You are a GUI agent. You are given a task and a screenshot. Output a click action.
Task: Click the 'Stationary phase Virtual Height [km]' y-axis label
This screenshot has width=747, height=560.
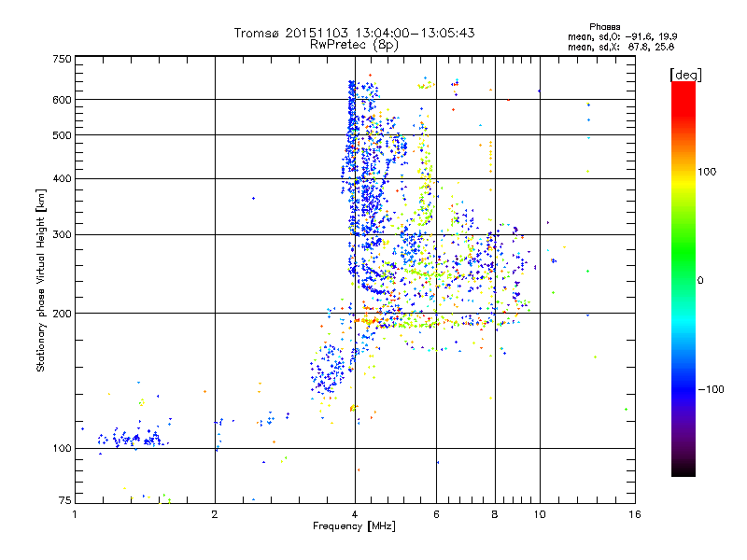click(41, 280)
